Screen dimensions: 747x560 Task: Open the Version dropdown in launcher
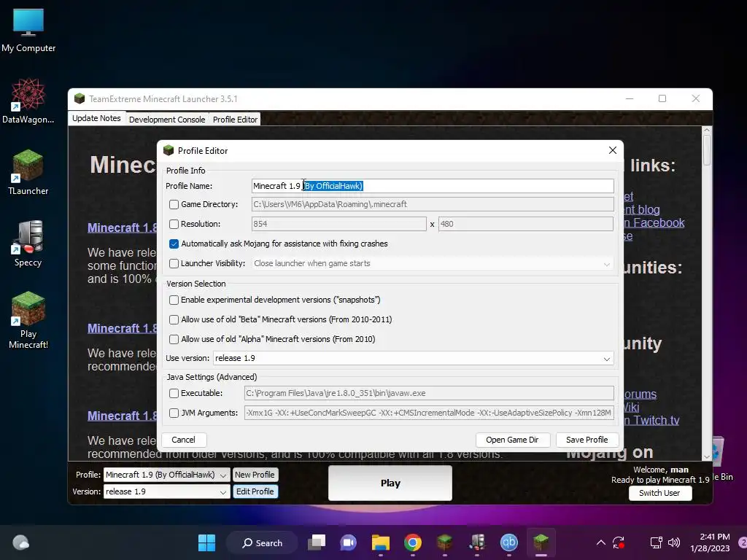(167, 491)
